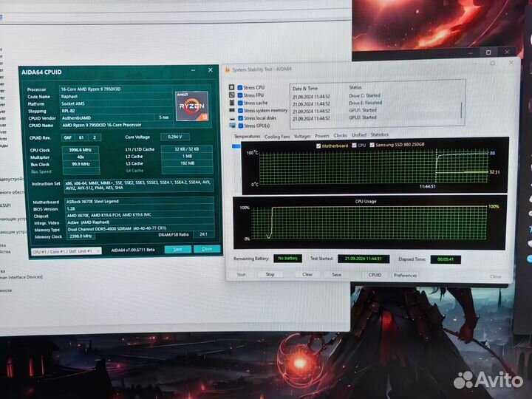532x399 pixels.
Task: Toggle the Stress CPU checkbox
Action: pyautogui.click(x=240, y=87)
